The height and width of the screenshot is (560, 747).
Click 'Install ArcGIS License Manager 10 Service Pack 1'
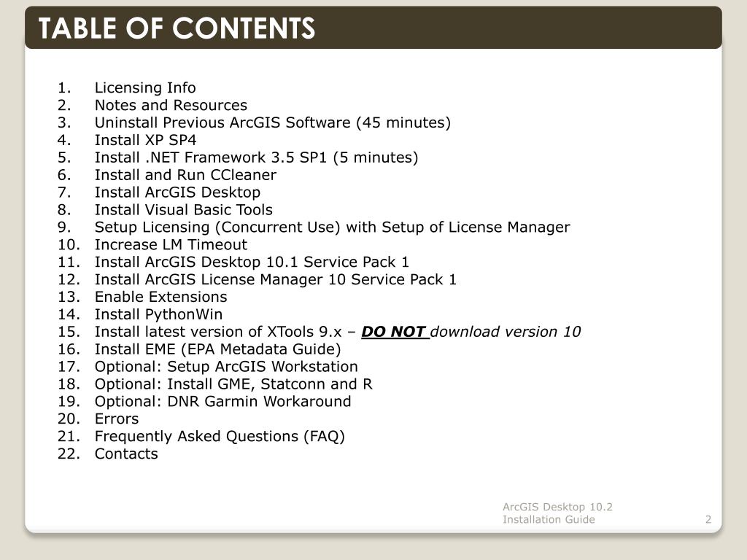[275, 279]
